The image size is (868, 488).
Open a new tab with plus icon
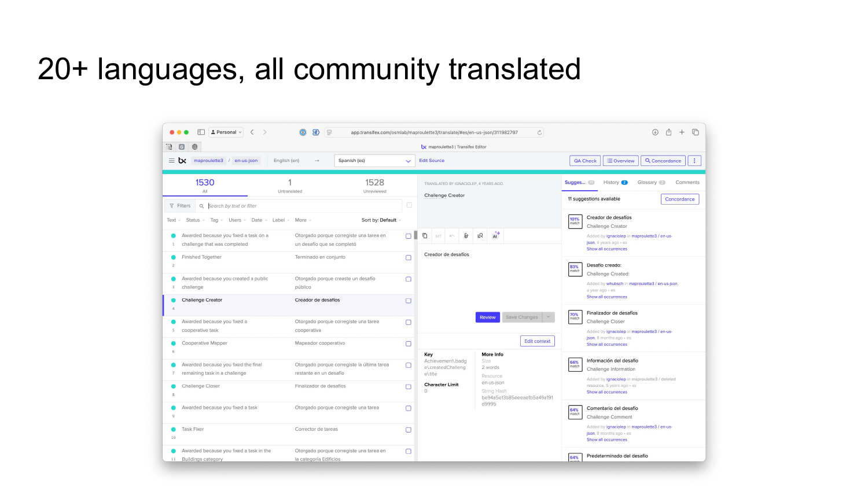[682, 132]
